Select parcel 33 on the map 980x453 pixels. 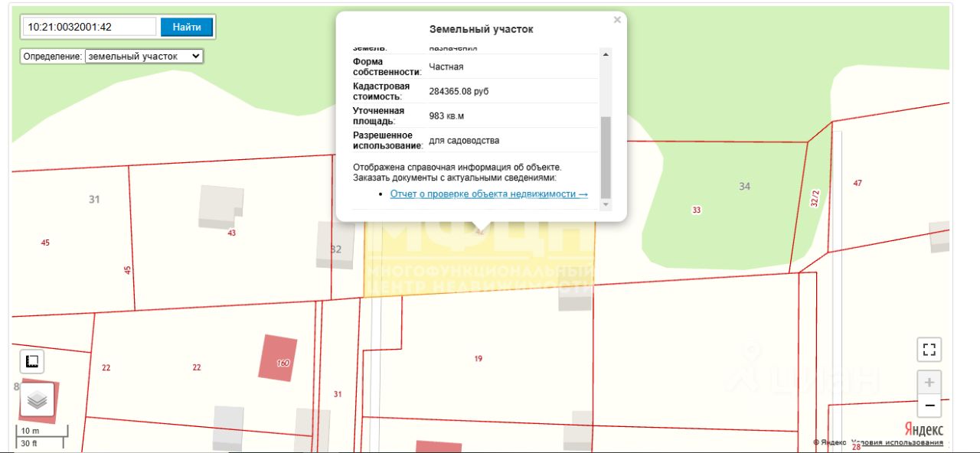pos(696,210)
